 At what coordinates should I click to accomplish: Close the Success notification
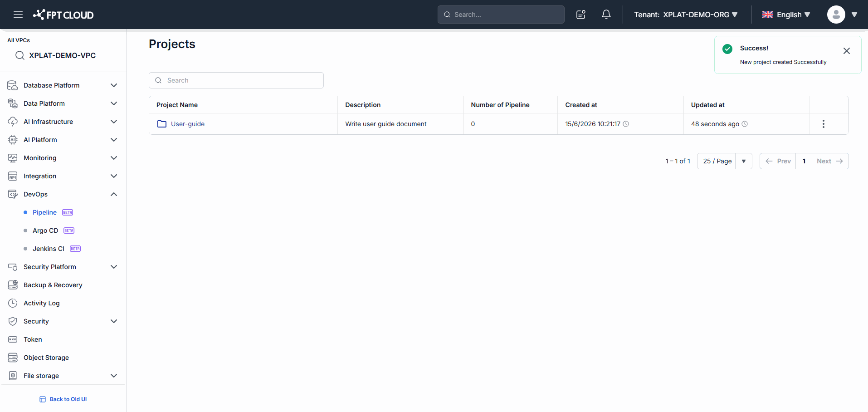click(847, 51)
